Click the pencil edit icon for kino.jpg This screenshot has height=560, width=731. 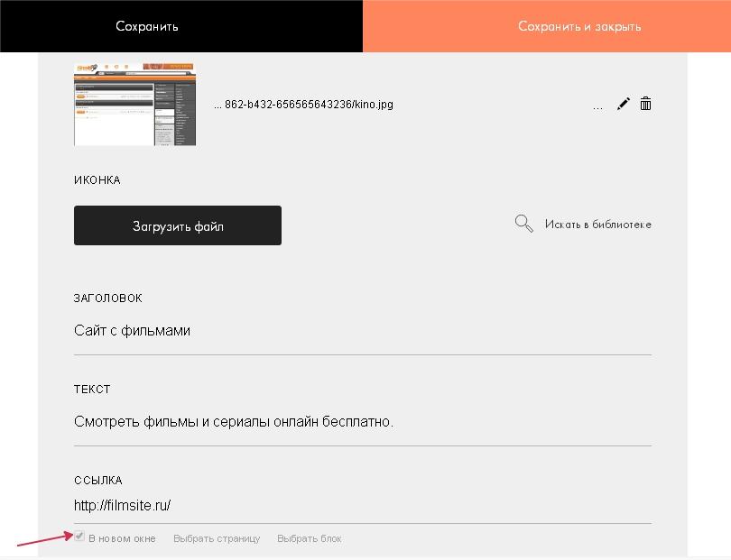point(623,105)
